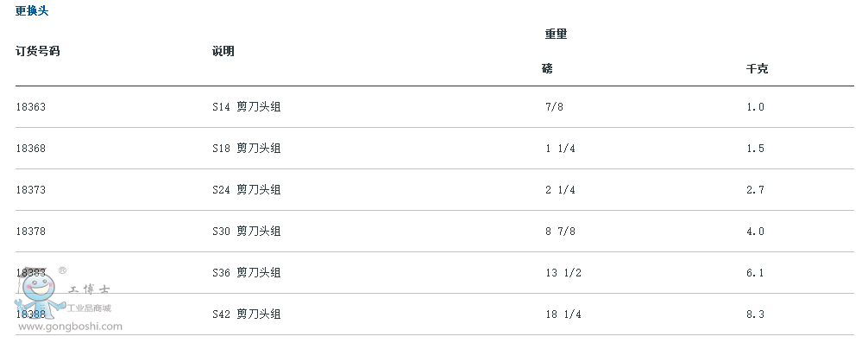Select the S24 剪刀头组 description cell
The image size is (868, 343).
[x=247, y=190]
